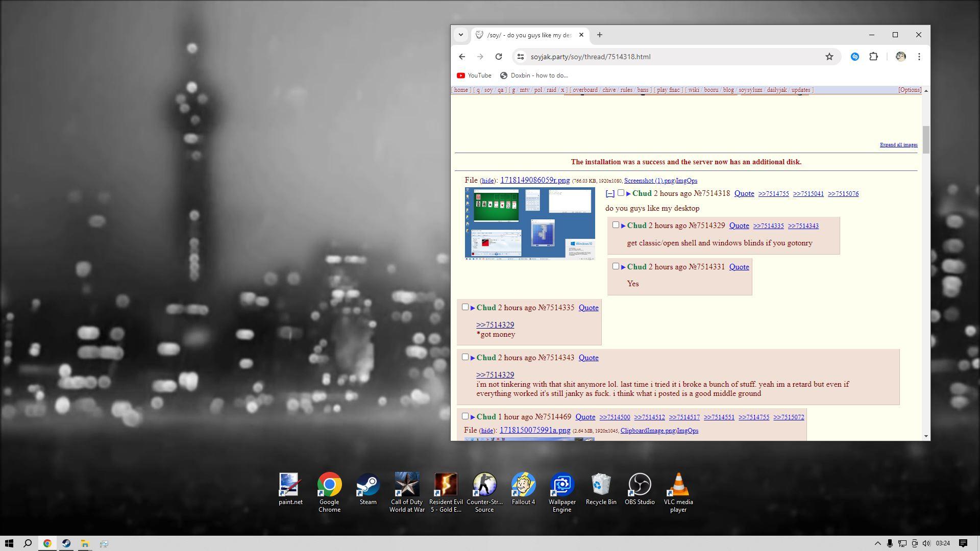
Task: Reload the page in Chrome
Action: (499, 57)
